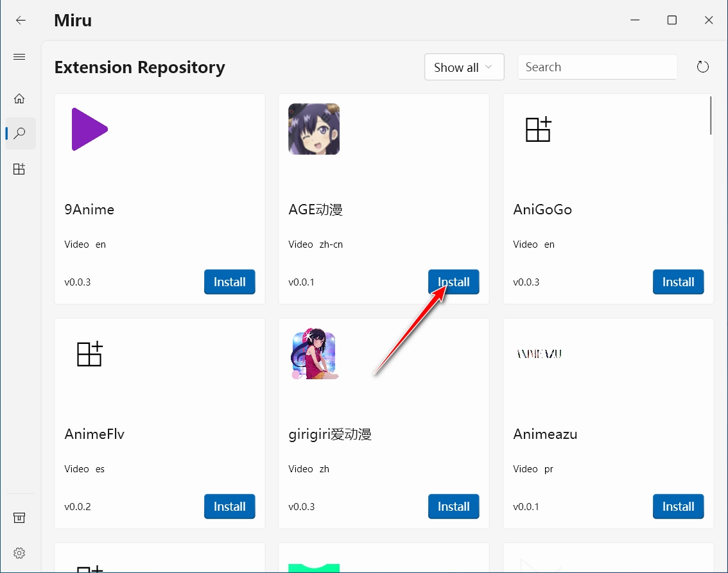Go to the Home page icon
Viewport: 728px width, 573px height.
coord(19,98)
